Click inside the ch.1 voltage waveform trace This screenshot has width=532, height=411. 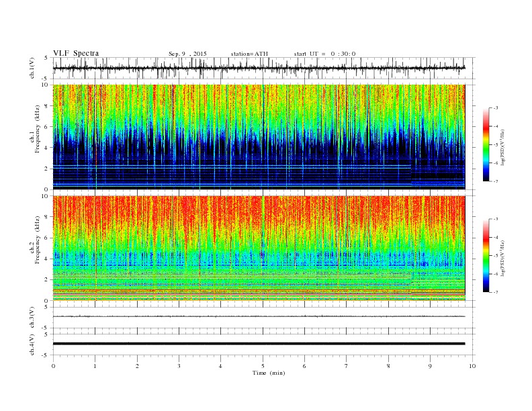coord(259,68)
